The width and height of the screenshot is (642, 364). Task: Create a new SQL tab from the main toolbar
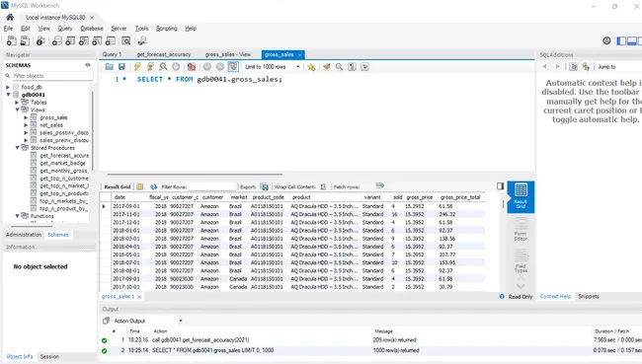coord(12,40)
